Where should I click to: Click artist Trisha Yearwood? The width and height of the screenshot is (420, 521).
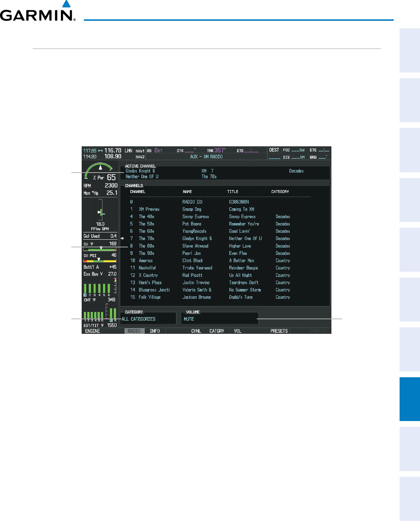(x=197, y=268)
